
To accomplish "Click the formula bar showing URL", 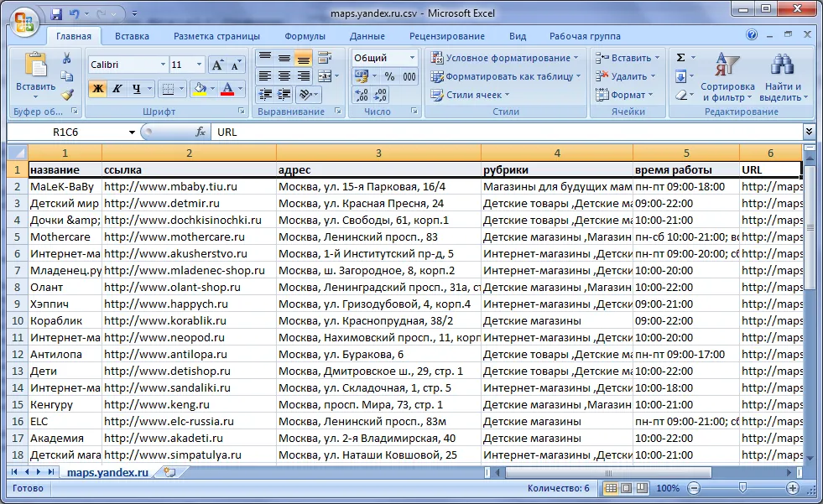I will [507, 132].
